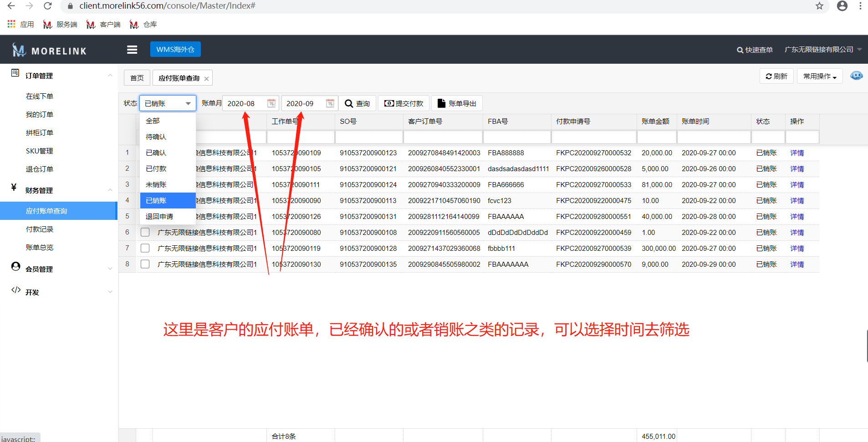Screen dimensions: 868x442
Task: Select 待确认 in the status list
Action: [168, 137]
